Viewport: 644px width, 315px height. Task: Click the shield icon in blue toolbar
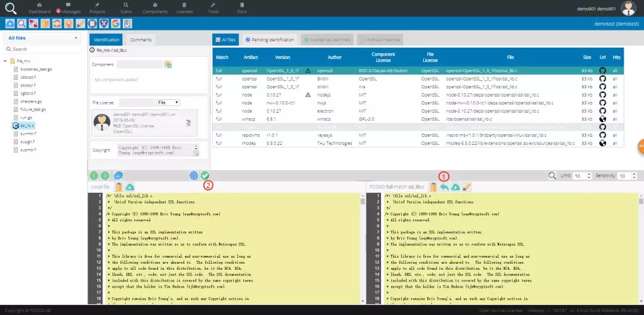click(x=104, y=23)
